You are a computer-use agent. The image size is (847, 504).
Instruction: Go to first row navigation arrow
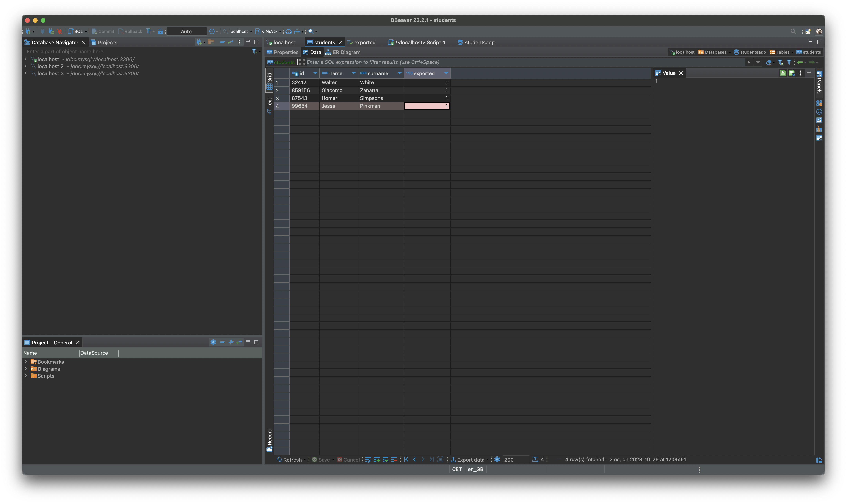pos(406,460)
